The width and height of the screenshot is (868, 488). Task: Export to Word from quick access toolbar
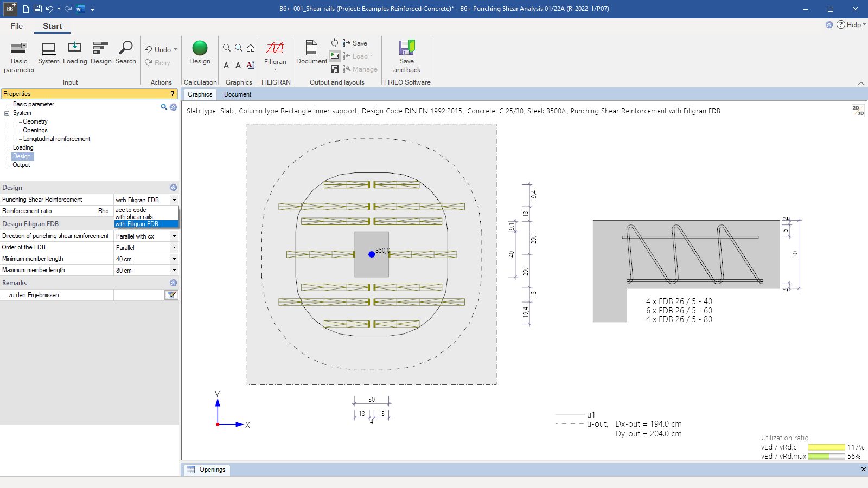(80, 9)
